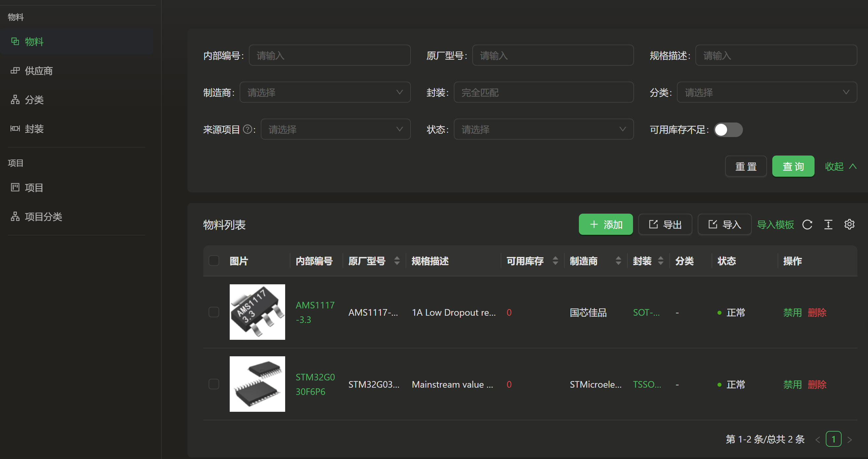Toggle the 可用库存不足 switch
Image resolution: width=868 pixels, height=459 pixels.
pos(728,130)
